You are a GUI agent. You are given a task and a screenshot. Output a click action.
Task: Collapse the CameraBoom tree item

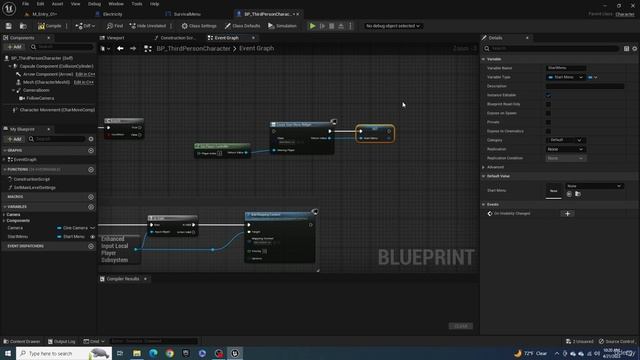[13, 90]
